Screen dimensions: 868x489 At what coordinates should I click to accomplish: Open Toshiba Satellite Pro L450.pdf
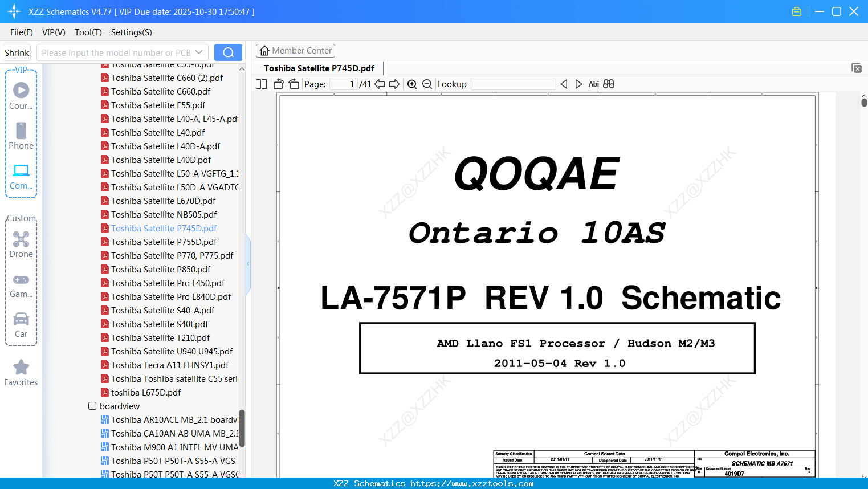(168, 283)
